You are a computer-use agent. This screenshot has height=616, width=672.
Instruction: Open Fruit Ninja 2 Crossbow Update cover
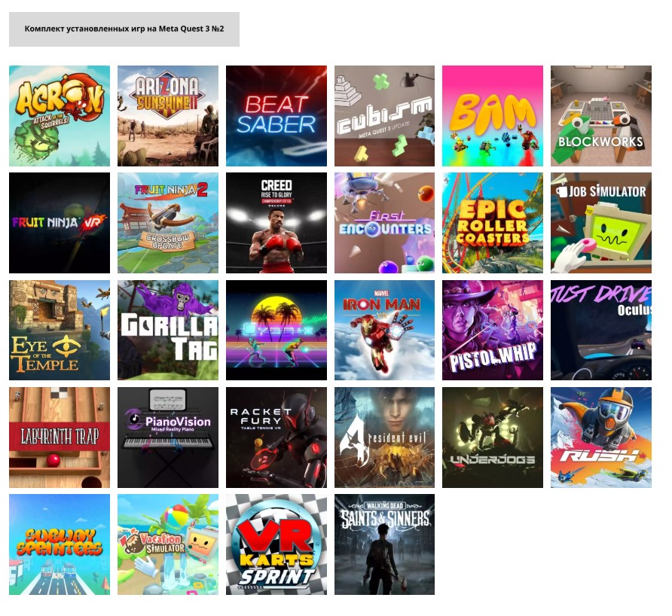(x=168, y=223)
